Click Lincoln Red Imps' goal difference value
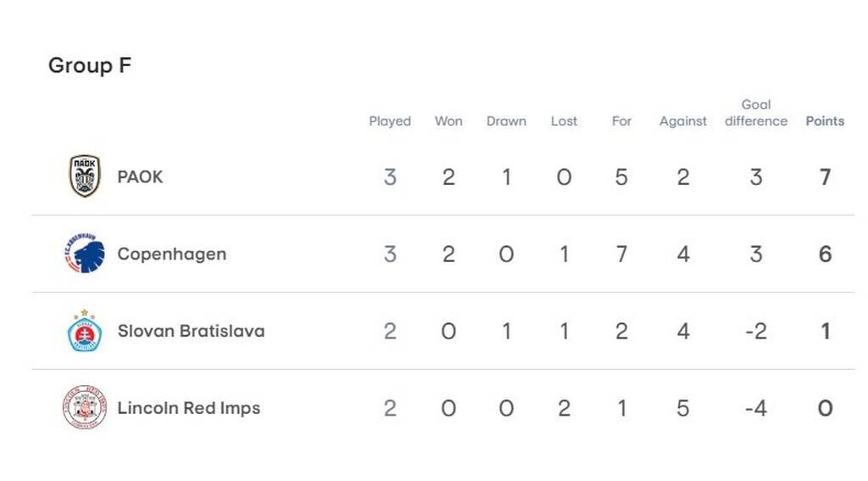This screenshot has height=481, width=868. (755, 408)
